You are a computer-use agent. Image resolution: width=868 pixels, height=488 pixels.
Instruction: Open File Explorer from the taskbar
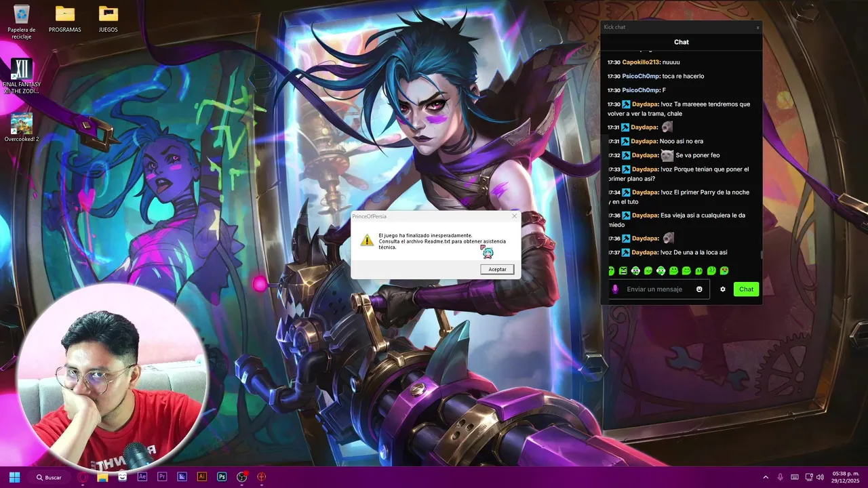[102, 477]
